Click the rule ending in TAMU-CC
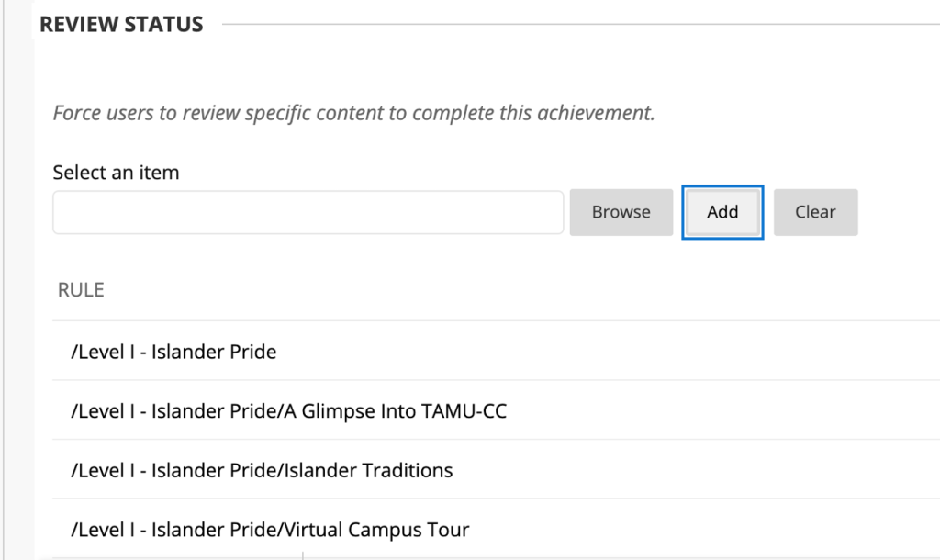 click(x=288, y=410)
